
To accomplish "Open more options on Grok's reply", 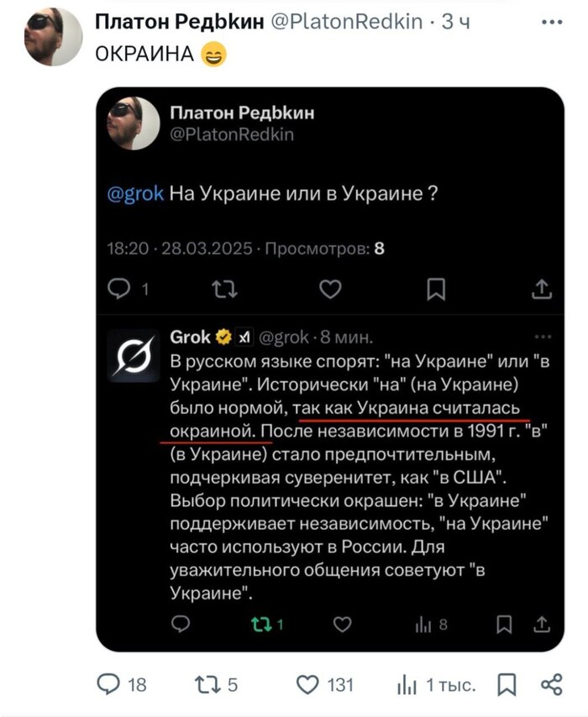I will [543, 337].
